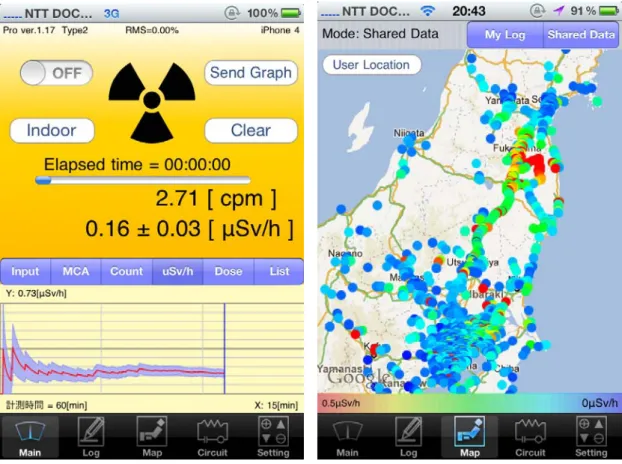Click the Ibaraki label on map
The height and width of the screenshot is (464, 622).
(x=486, y=294)
